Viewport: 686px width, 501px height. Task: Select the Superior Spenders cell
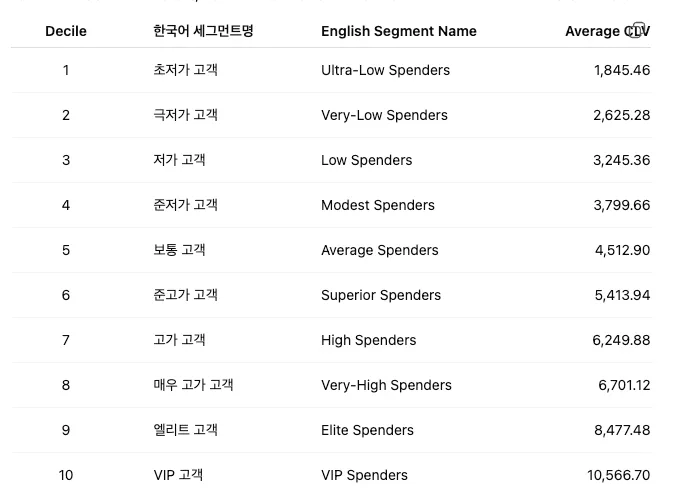pyautogui.click(x=380, y=295)
